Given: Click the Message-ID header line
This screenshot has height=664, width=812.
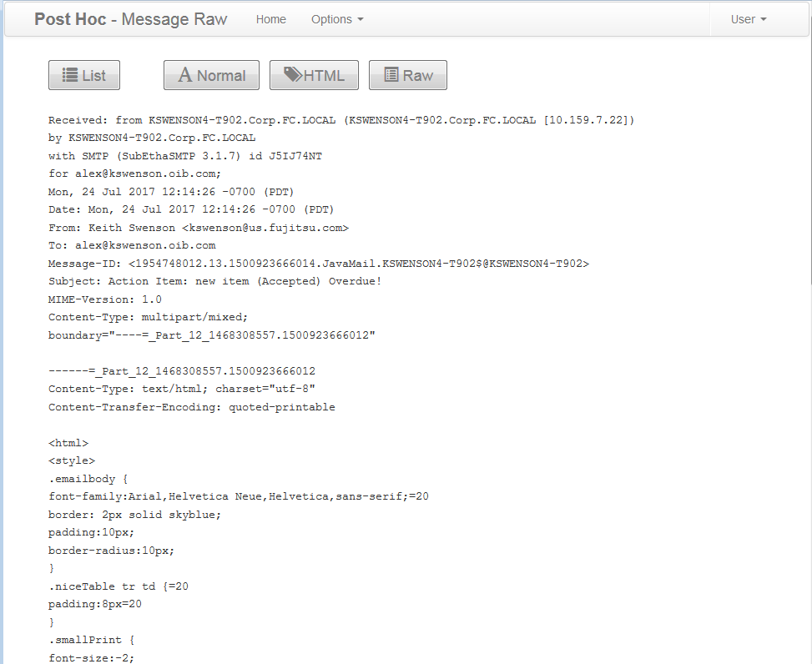Looking at the screenshot, I should 318,264.
